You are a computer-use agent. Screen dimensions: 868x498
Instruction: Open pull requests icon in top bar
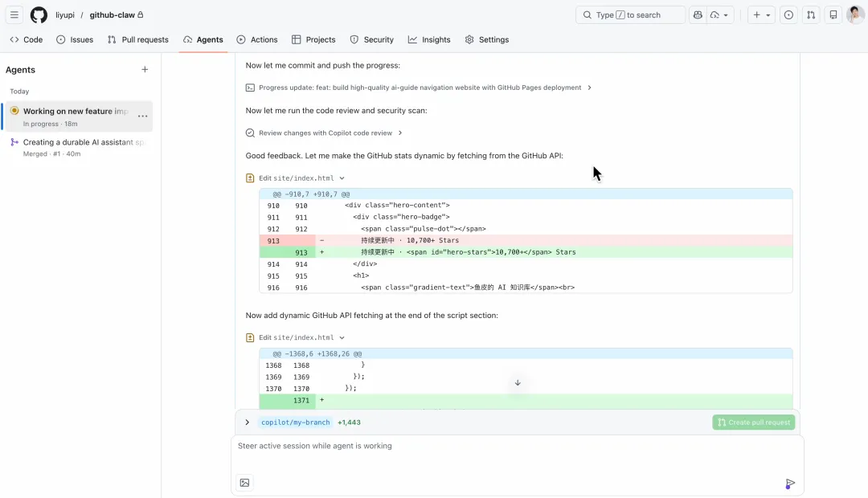point(811,14)
